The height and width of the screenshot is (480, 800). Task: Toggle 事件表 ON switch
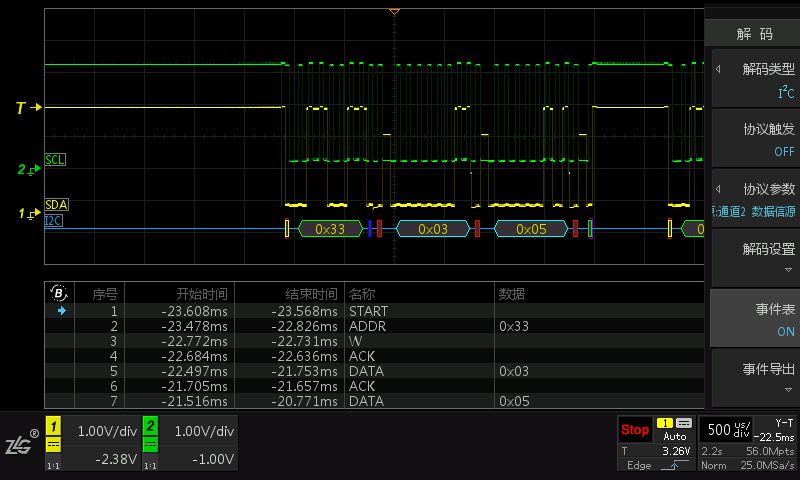(x=756, y=318)
